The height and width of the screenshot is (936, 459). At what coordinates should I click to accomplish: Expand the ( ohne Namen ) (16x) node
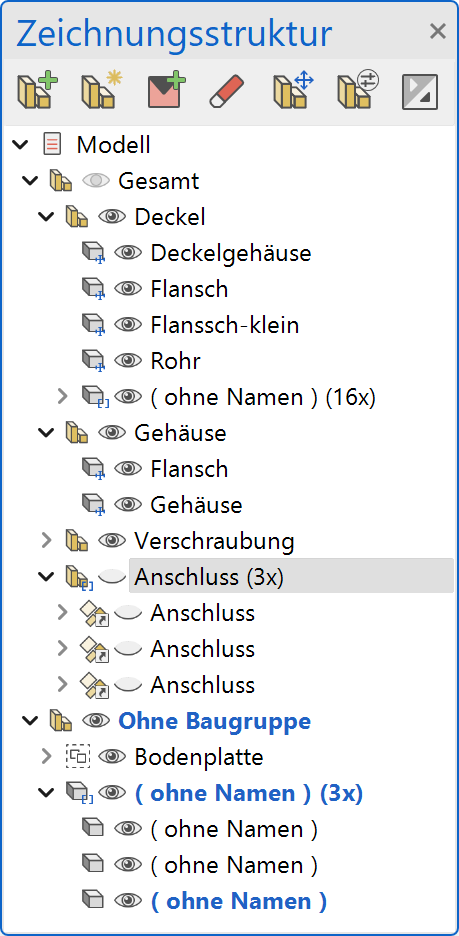pos(62,396)
